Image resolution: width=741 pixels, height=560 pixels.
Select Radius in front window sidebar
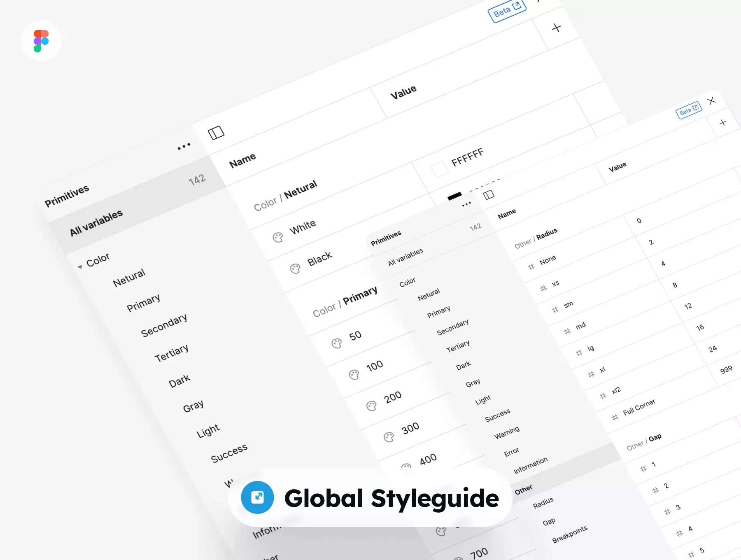[543, 503]
